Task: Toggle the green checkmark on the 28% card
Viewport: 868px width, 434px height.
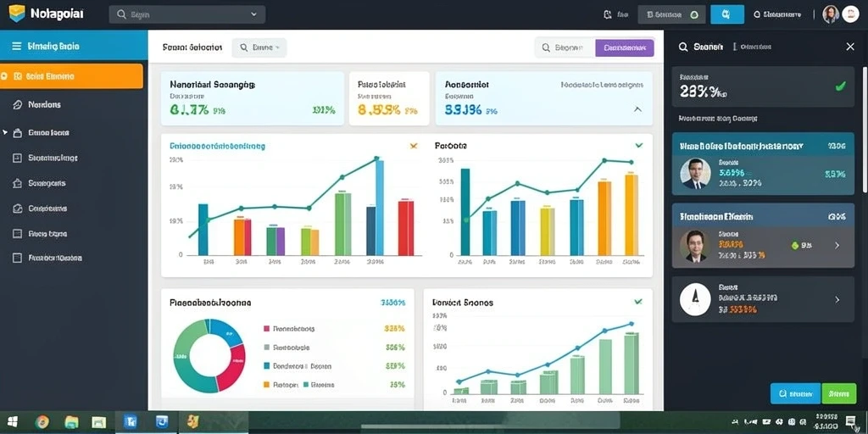Action: coord(840,86)
